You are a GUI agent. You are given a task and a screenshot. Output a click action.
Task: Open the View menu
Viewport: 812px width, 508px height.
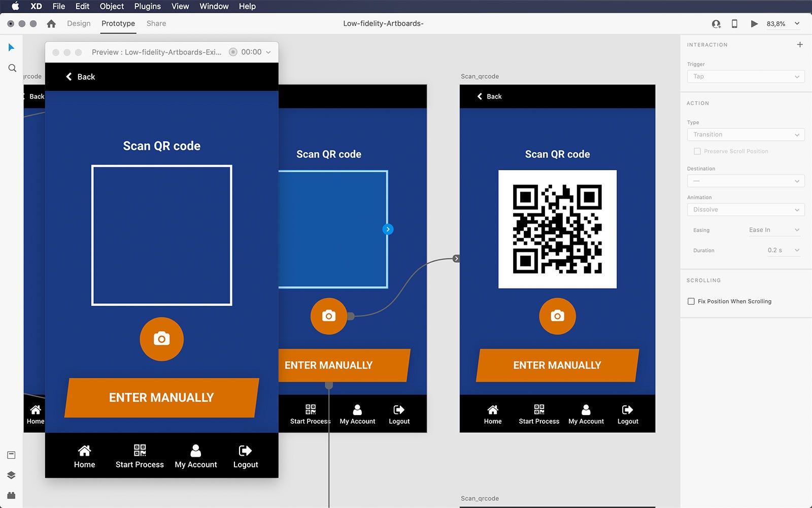pos(180,6)
